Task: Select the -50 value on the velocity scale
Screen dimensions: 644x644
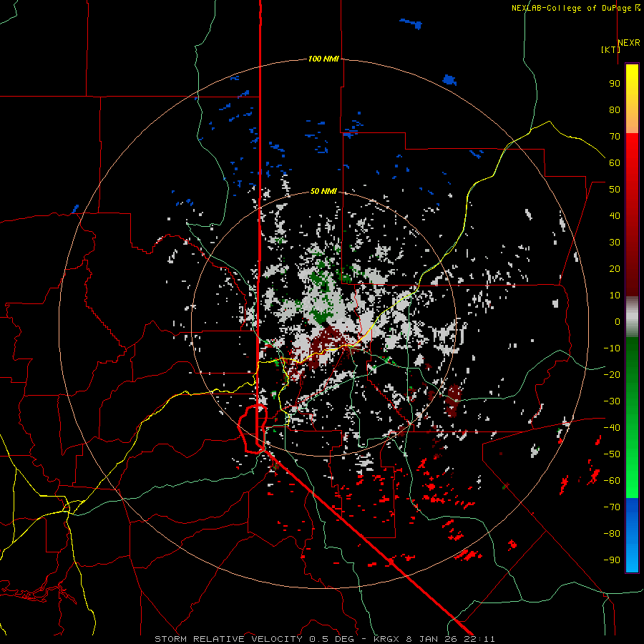Action: click(612, 454)
